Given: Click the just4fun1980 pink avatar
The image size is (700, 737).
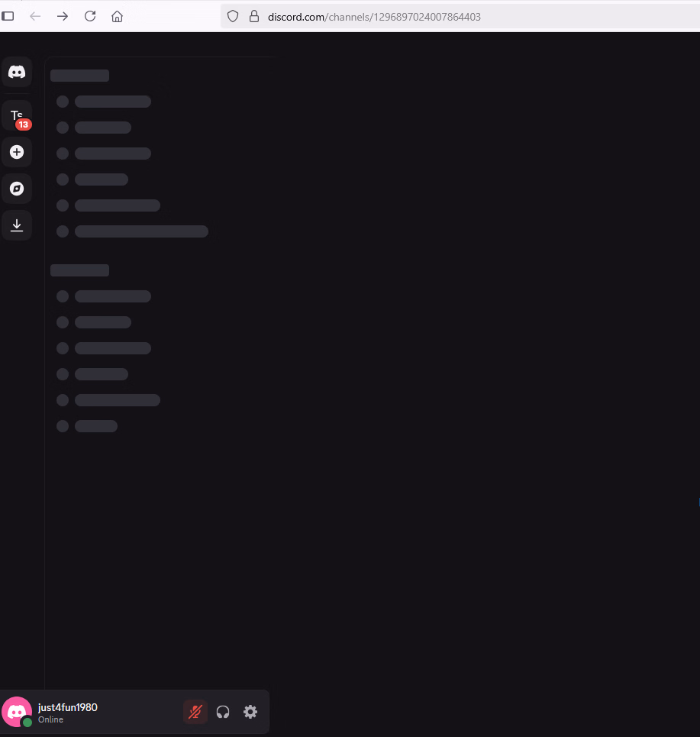Looking at the screenshot, I should pos(17,712).
